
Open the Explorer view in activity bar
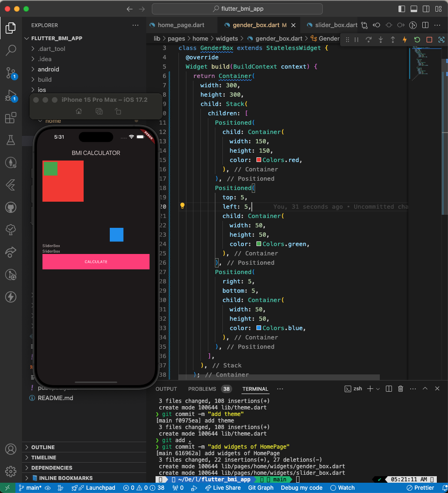click(11, 28)
